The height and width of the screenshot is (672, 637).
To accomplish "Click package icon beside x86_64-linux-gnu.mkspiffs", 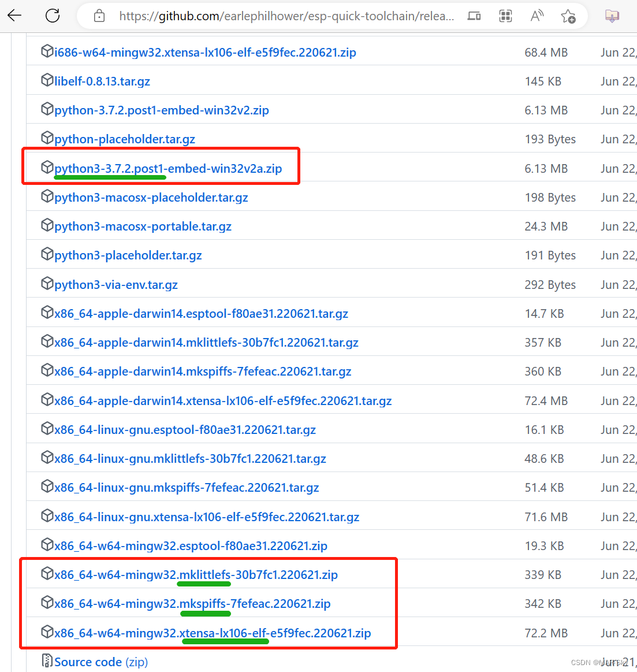I will [47, 487].
